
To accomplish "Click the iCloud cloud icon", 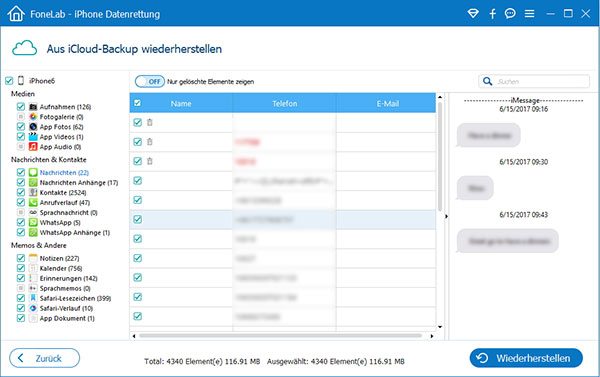I will click(x=25, y=49).
